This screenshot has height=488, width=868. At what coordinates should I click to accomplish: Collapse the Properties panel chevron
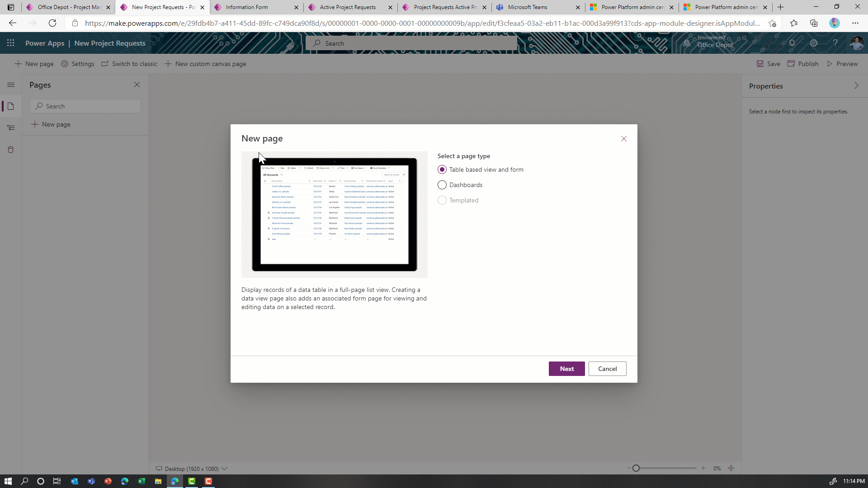[x=856, y=85]
